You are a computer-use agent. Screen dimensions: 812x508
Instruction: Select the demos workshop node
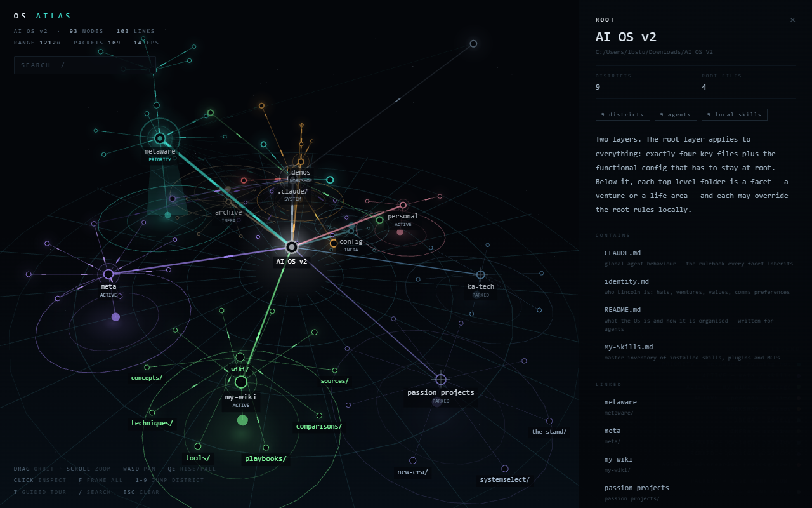point(301,162)
